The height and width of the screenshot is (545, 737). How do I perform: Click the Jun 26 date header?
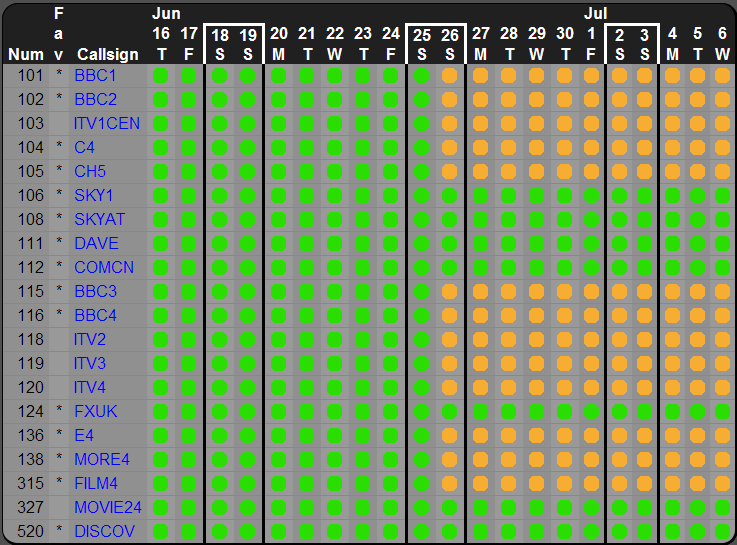(x=449, y=45)
